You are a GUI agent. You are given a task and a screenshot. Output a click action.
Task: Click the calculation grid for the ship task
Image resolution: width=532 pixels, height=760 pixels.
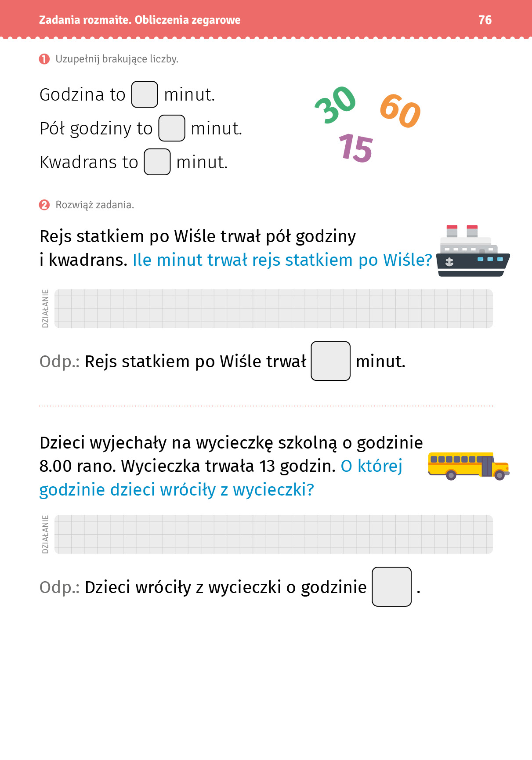(x=273, y=308)
